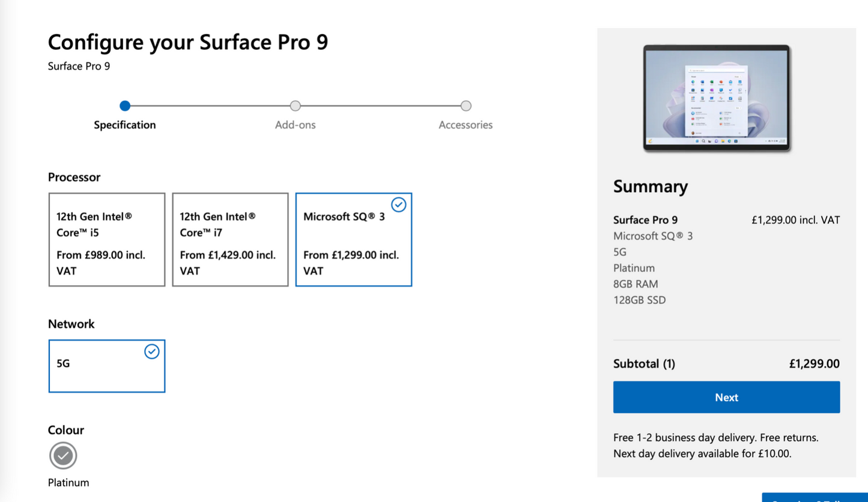Click the Surface Pro 9 title in Summary
This screenshot has height=502, width=868.
pyautogui.click(x=645, y=220)
